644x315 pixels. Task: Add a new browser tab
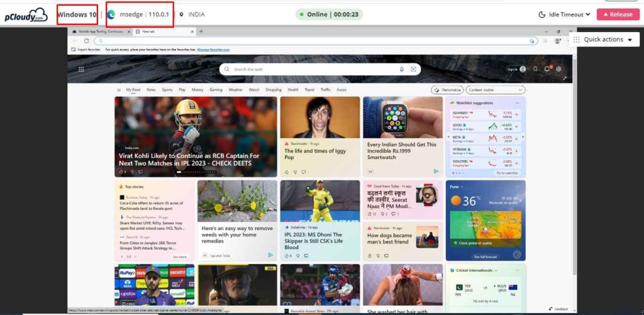pyautogui.click(x=201, y=31)
